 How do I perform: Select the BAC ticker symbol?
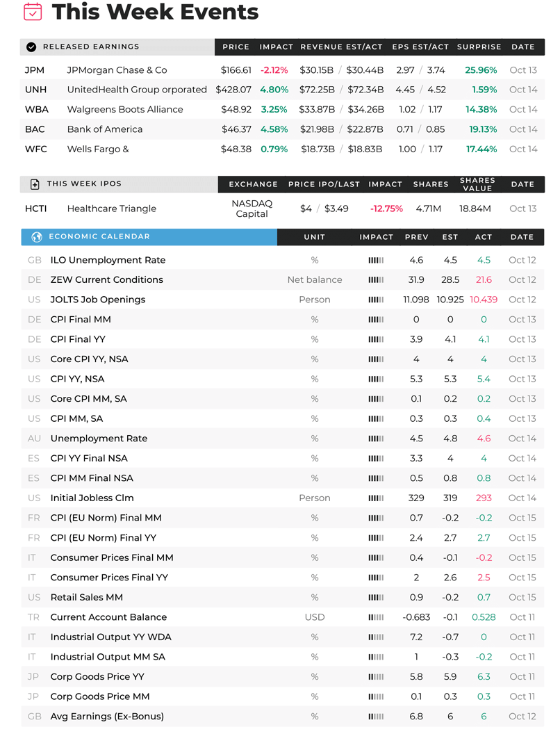[35, 129]
